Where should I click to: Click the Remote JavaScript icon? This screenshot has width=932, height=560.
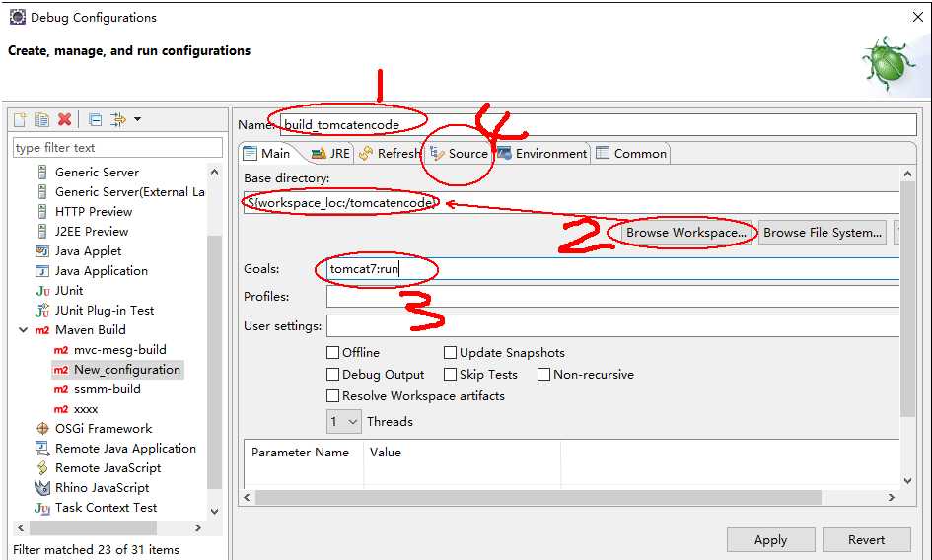(x=42, y=468)
